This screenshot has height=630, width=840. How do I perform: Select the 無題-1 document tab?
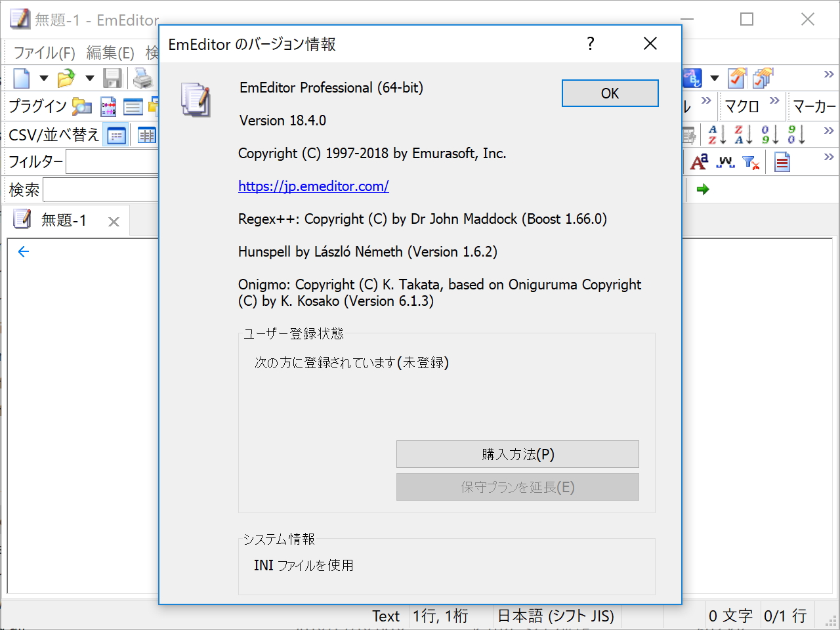(x=66, y=220)
